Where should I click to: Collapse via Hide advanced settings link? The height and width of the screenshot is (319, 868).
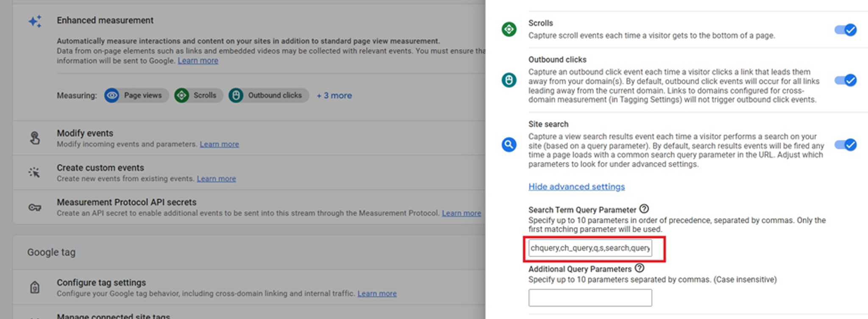coord(576,187)
